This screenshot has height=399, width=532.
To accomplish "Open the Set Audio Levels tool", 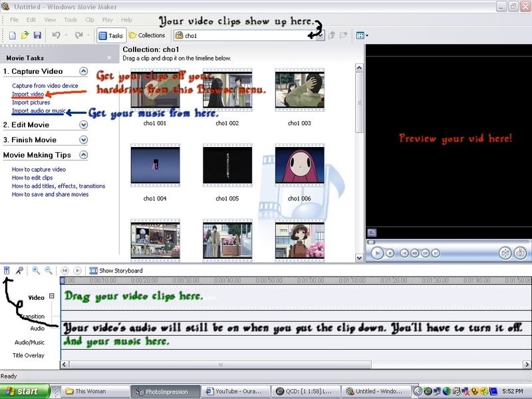I will pyautogui.click(x=7, y=271).
